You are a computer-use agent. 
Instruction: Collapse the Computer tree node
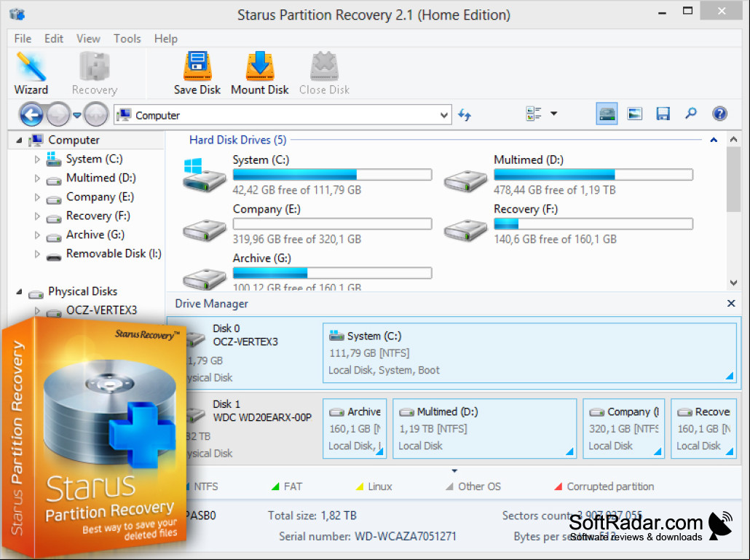pyautogui.click(x=19, y=140)
